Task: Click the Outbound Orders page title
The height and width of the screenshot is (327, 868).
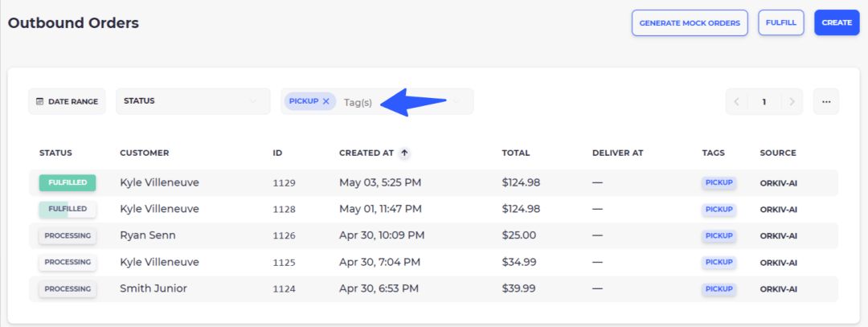Action: 73,22
